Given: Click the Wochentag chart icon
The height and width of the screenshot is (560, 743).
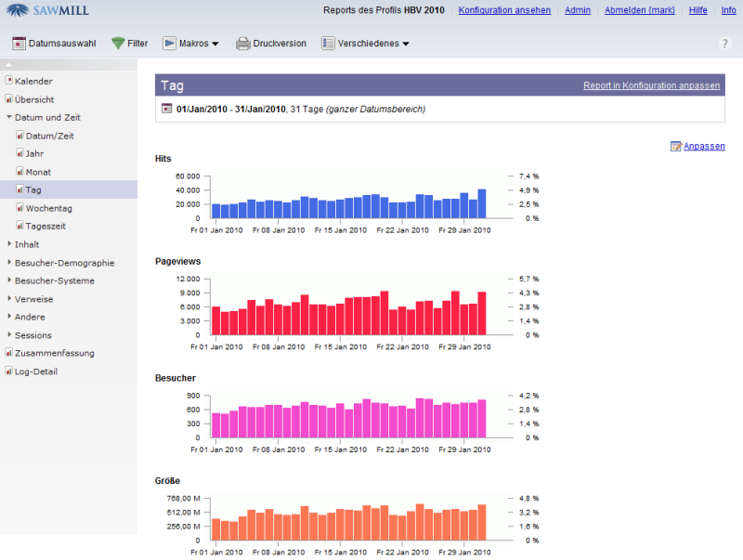Looking at the screenshot, I should pos(22,208).
